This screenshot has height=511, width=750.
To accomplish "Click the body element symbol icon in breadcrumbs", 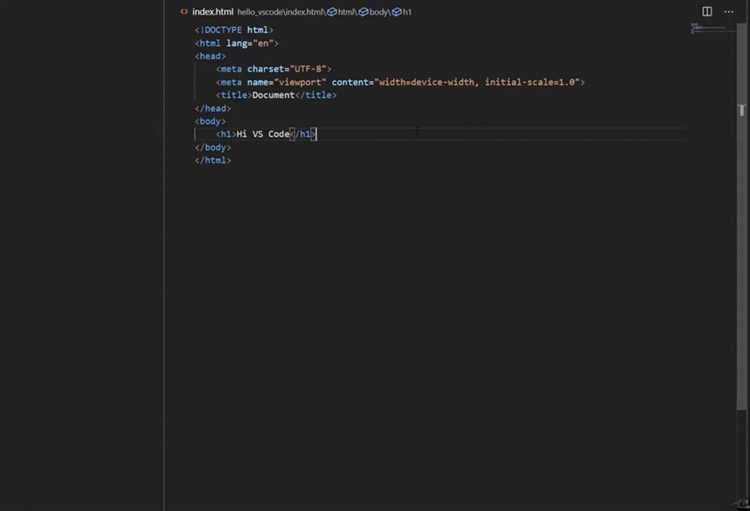I will pyautogui.click(x=364, y=11).
